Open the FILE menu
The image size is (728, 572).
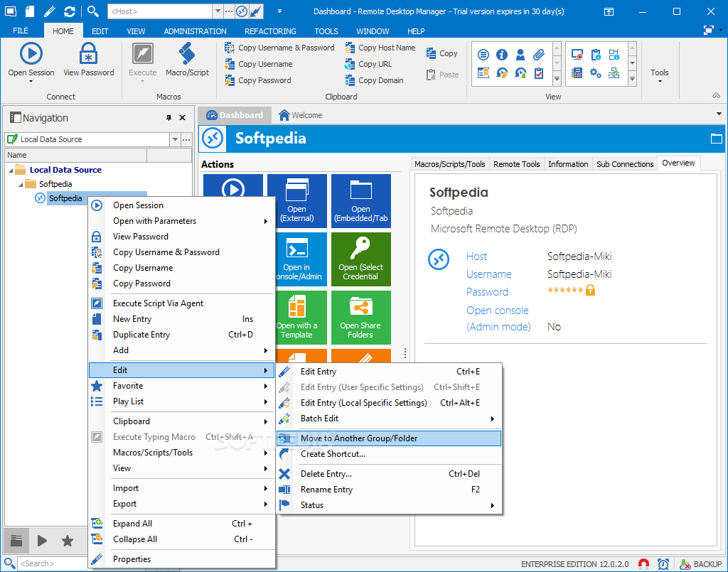[21, 31]
